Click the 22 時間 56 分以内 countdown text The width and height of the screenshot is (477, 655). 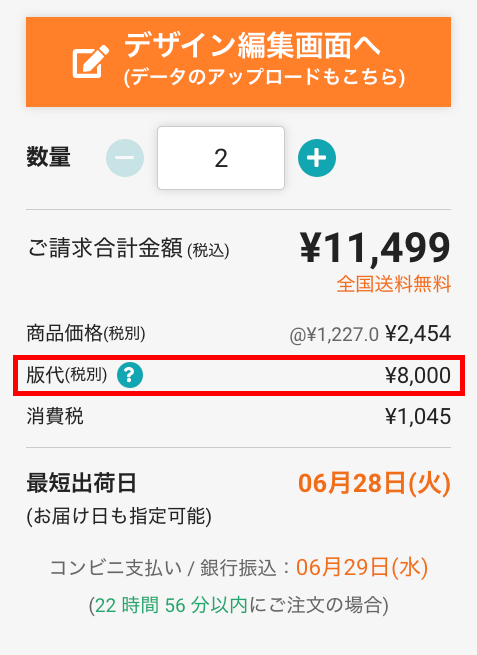coord(171,605)
